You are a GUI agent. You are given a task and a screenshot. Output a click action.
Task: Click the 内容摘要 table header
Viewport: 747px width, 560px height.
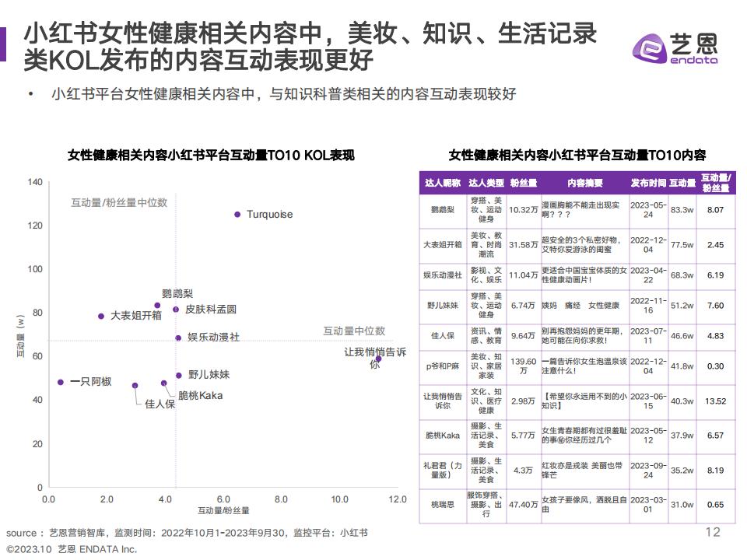(584, 183)
